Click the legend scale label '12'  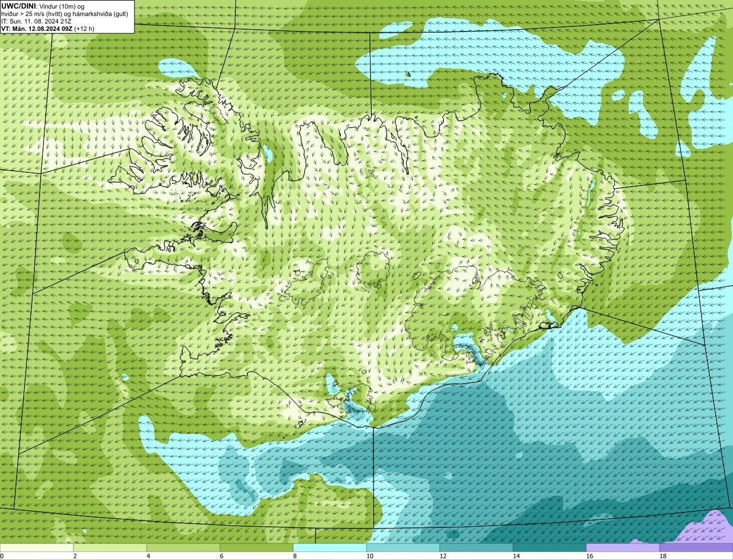[443, 556]
